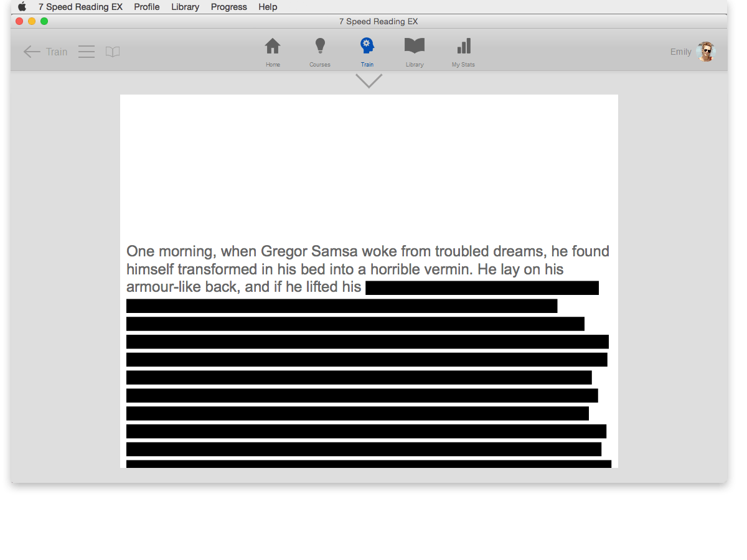
Task: Open the Library book icon in toolbar
Action: click(x=414, y=47)
